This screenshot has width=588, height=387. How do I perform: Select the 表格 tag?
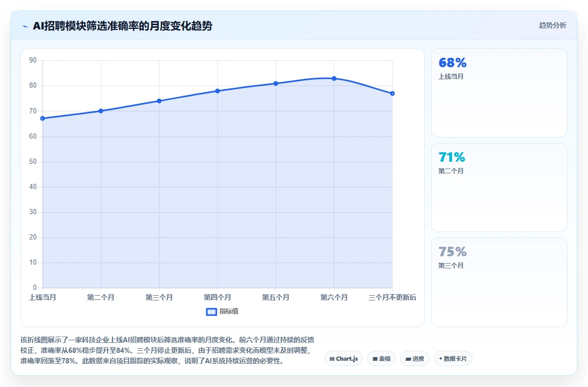point(381,359)
